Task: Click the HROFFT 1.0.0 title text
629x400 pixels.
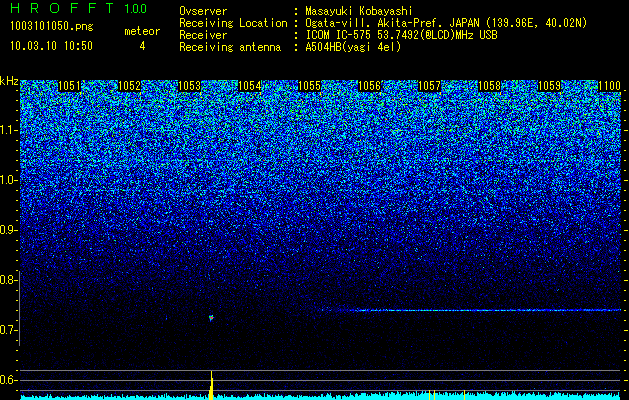Action: pyautogui.click(x=78, y=8)
